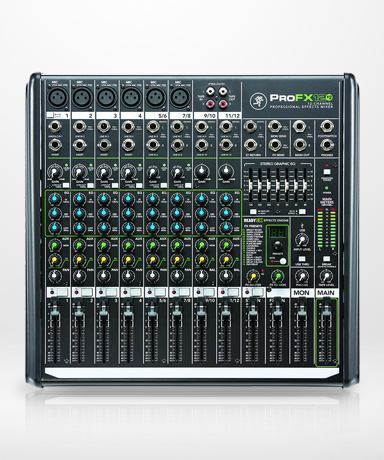Toggle the phantom power switch
The image size is (384, 460).
pyautogui.click(x=327, y=172)
